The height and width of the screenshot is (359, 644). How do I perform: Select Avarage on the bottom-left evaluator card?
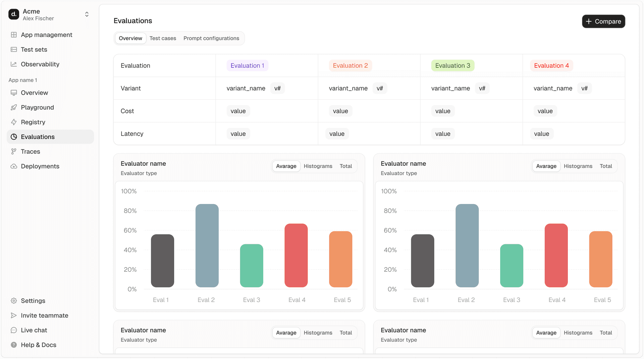286,333
